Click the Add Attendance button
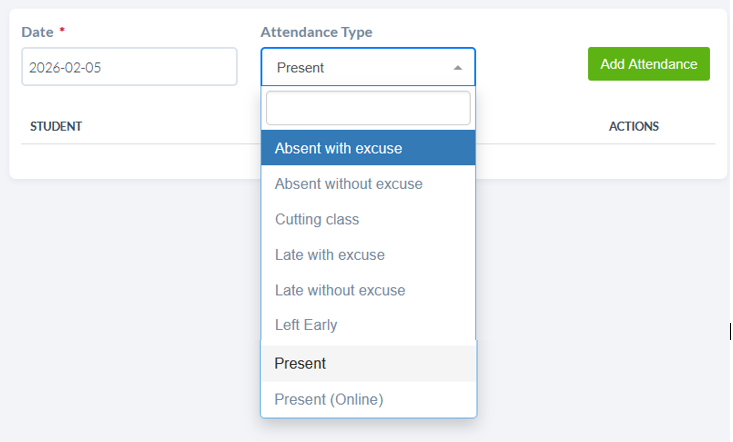733x442 pixels. (648, 64)
